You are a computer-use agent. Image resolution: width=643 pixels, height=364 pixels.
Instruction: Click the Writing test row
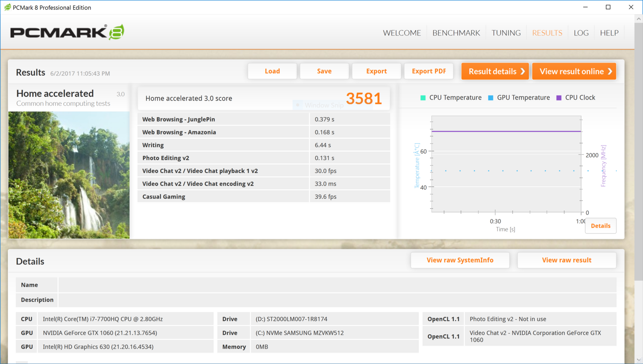[x=264, y=145]
